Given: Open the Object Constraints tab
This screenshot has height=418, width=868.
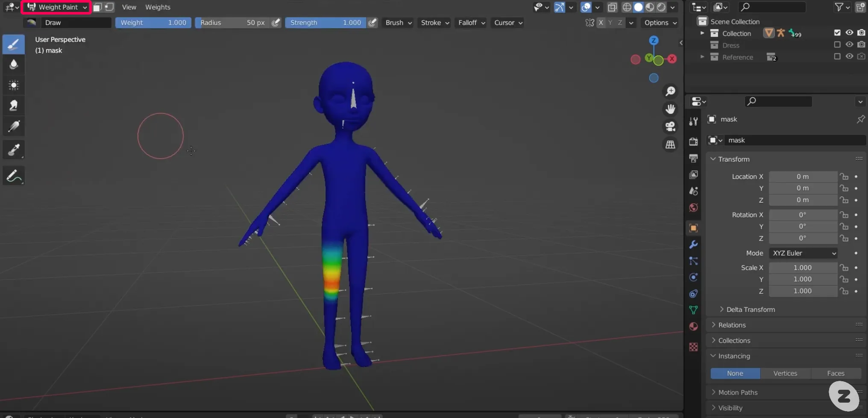Looking at the screenshot, I should coord(693,294).
